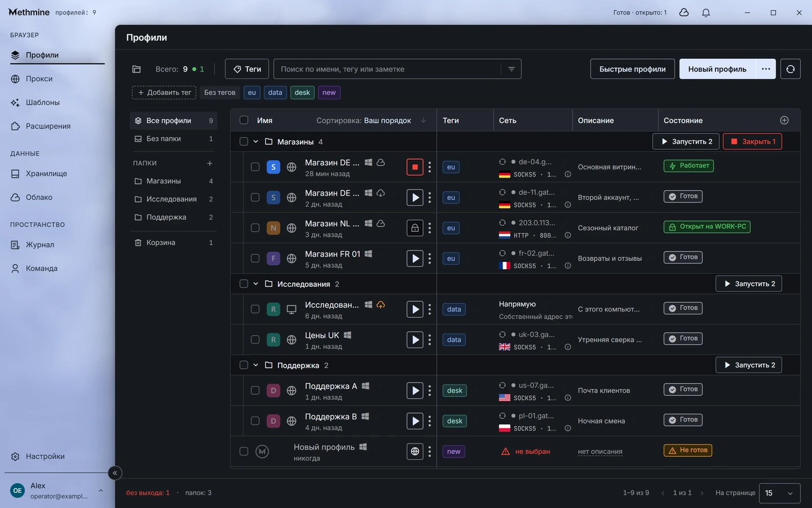Check the Исследования group checkbox
Screen dimensions: 812x508
pos(244,284)
